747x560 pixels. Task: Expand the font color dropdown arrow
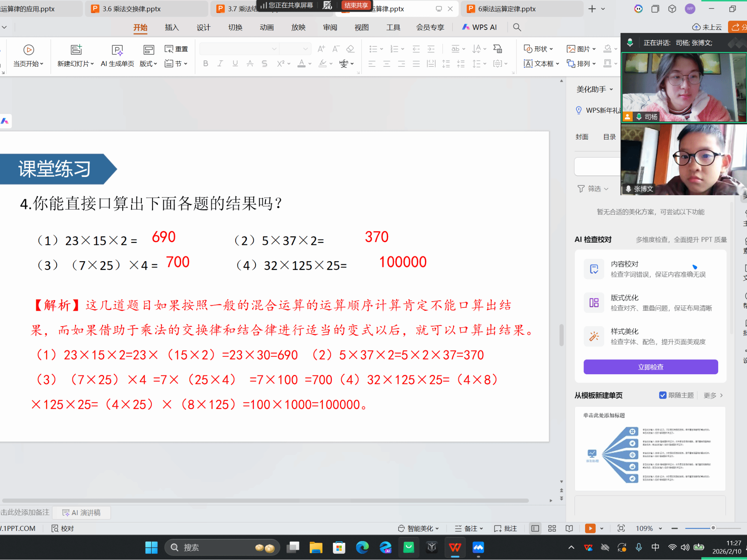[x=310, y=64]
